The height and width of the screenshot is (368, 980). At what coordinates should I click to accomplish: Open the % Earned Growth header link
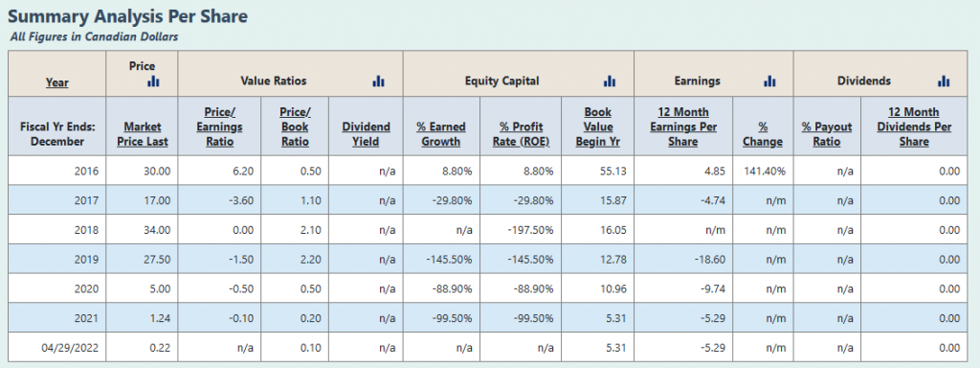tap(441, 134)
